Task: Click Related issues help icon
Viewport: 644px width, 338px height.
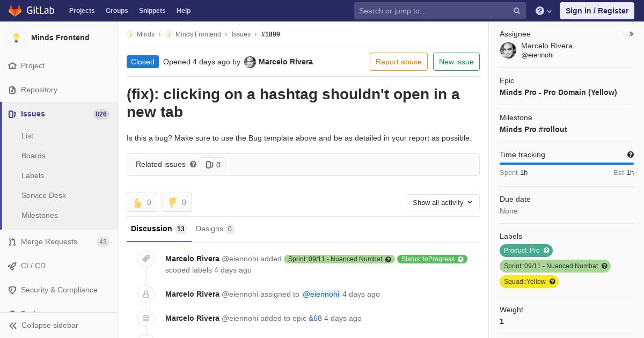Action: pyautogui.click(x=193, y=164)
